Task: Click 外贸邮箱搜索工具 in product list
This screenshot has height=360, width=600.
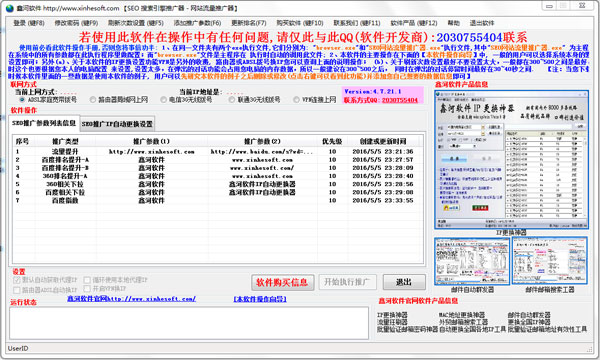Action: 463,322
